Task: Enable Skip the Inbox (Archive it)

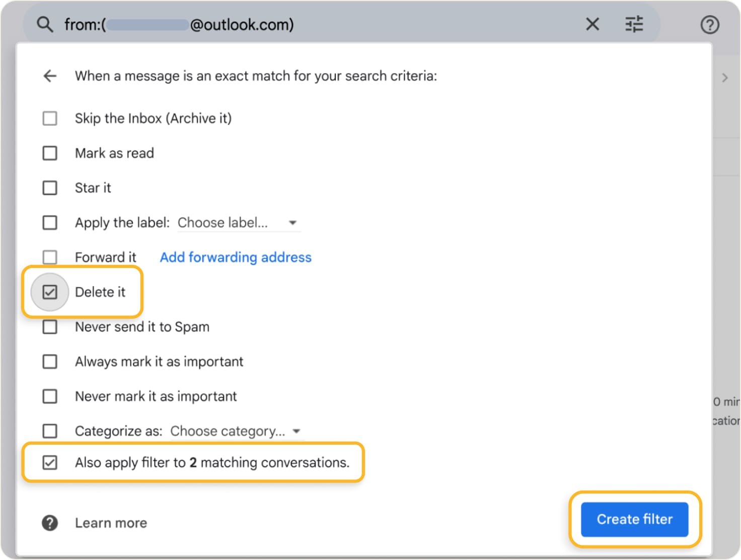Action: click(49, 118)
